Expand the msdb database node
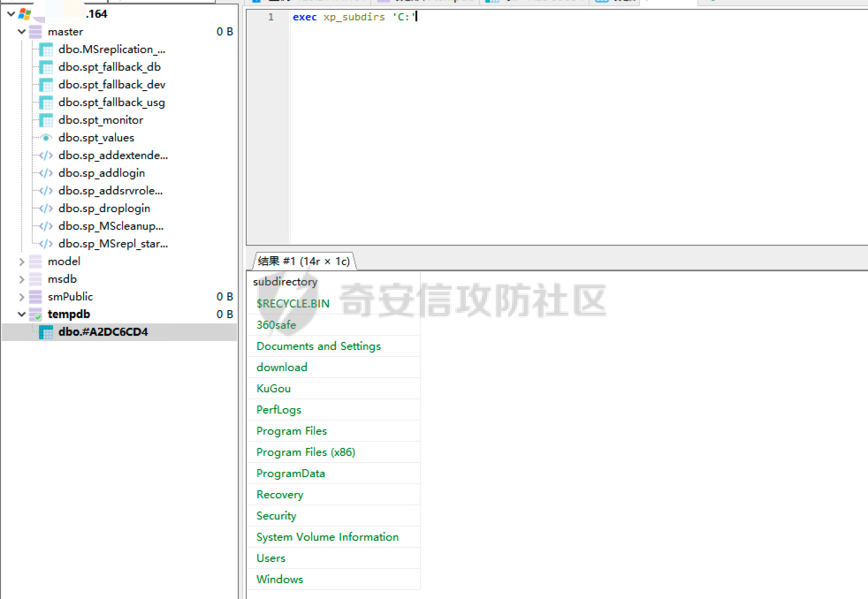868x599 pixels. click(22, 279)
